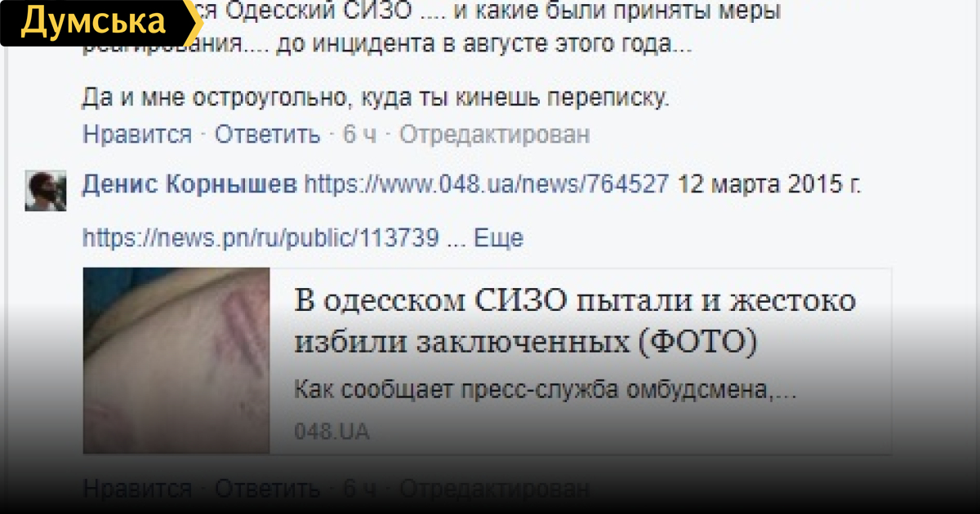
Task: Click Отредактирован below the link preview card
Action: (494, 489)
